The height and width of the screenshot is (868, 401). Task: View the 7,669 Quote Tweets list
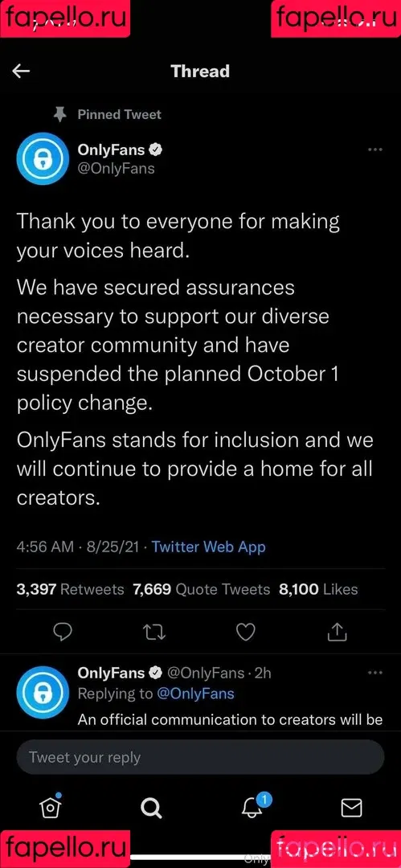tap(202, 590)
